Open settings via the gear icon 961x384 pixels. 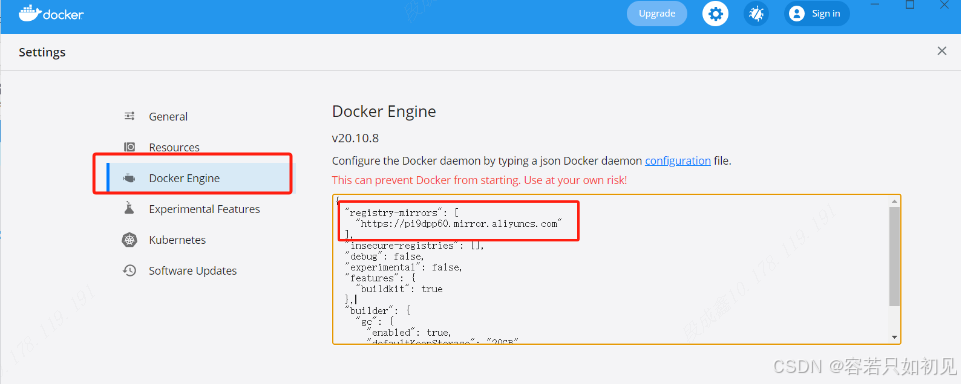(x=715, y=13)
